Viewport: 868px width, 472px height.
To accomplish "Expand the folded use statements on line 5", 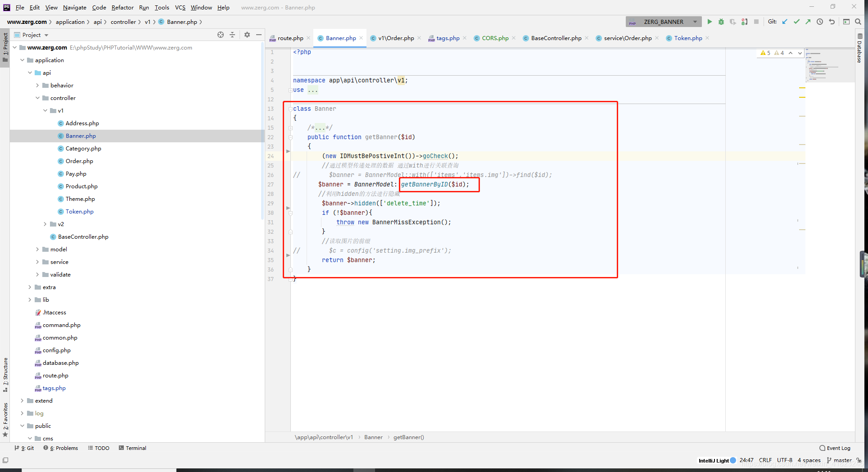I will [290, 90].
